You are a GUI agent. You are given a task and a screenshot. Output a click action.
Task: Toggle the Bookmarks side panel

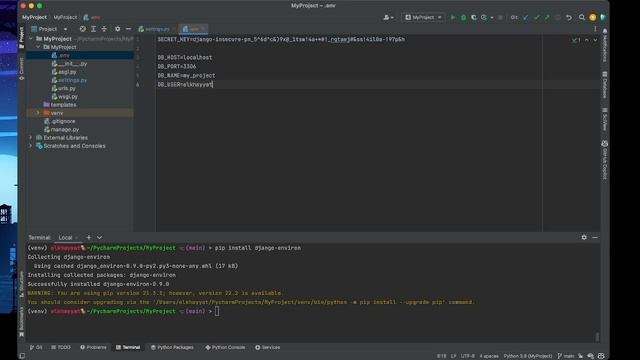(x=22, y=322)
